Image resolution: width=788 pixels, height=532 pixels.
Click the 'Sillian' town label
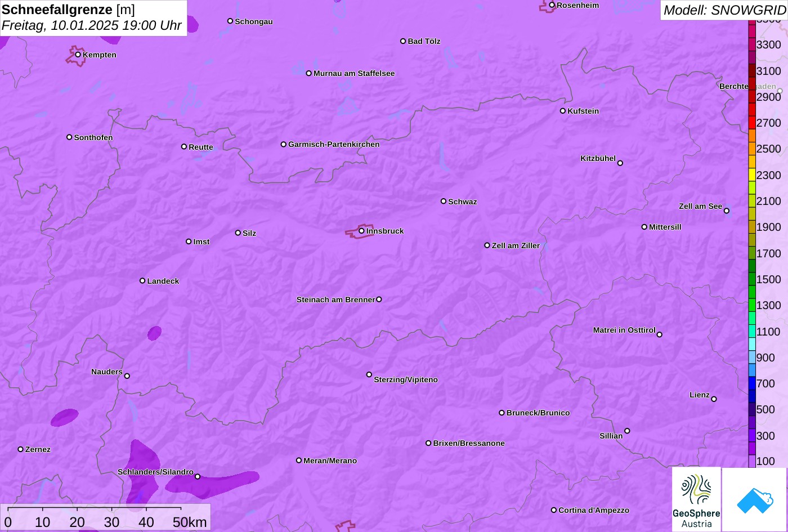coord(611,436)
